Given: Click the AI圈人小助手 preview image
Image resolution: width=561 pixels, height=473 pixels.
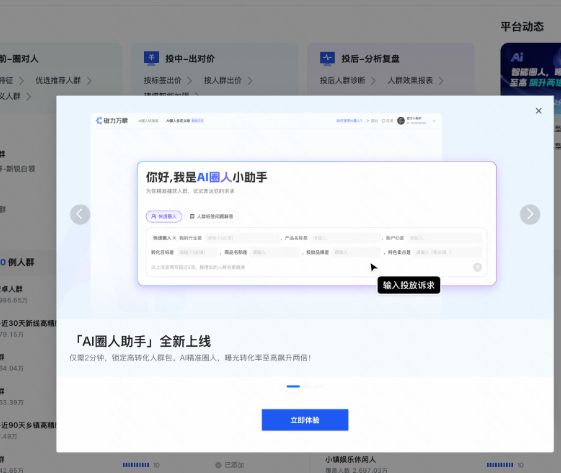Looking at the screenshot, I should click(304, 208).
